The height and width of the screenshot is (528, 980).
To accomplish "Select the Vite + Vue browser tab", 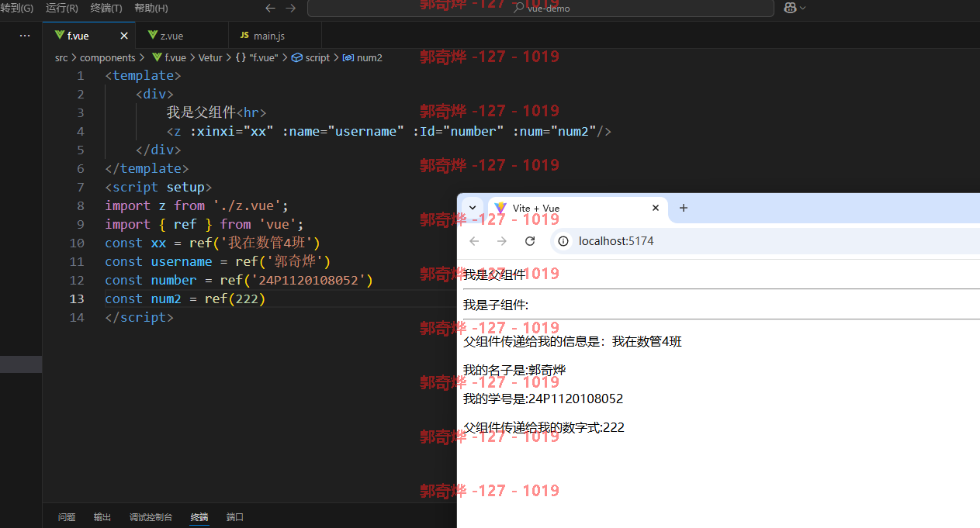I will (578, 208).
